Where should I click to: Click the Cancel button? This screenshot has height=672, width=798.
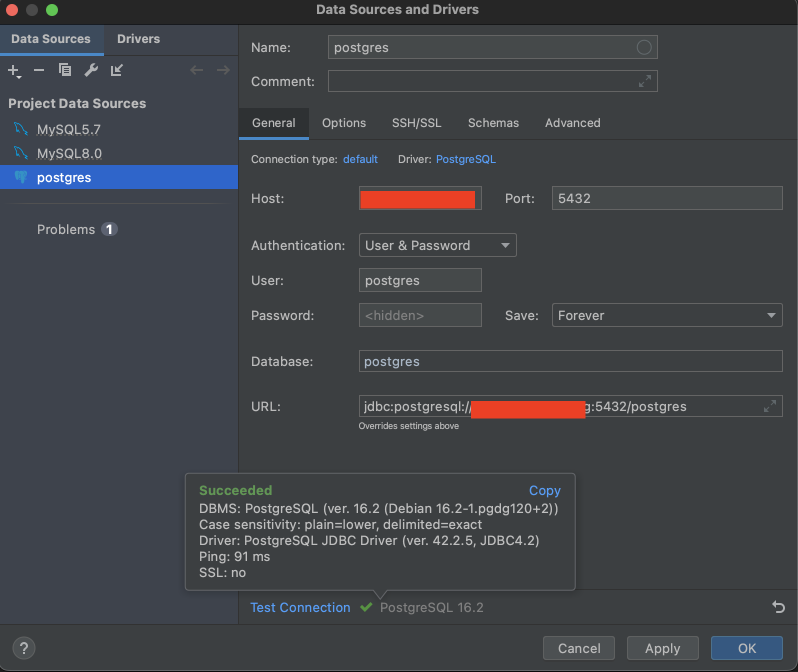click(x=578, y=648)
